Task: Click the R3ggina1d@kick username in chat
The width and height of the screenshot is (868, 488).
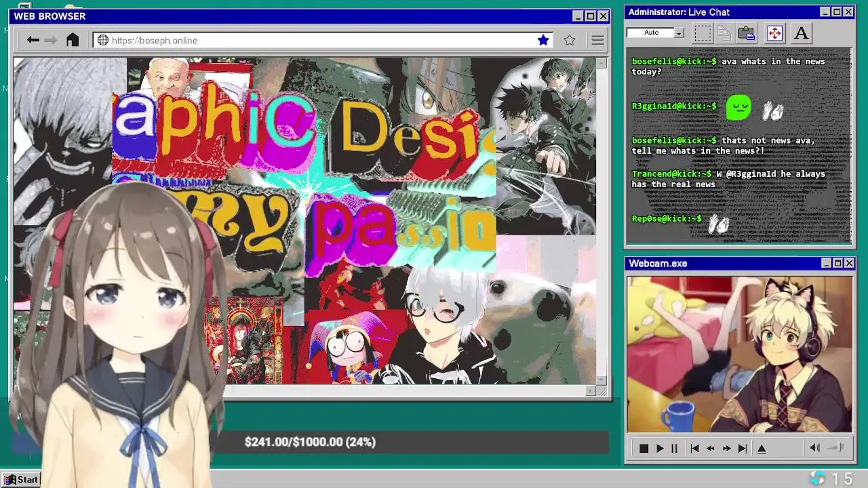Action: 674,106
